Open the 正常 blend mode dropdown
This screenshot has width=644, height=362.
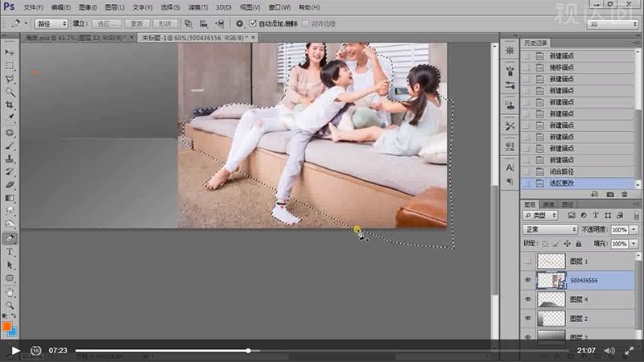point(550,229)
